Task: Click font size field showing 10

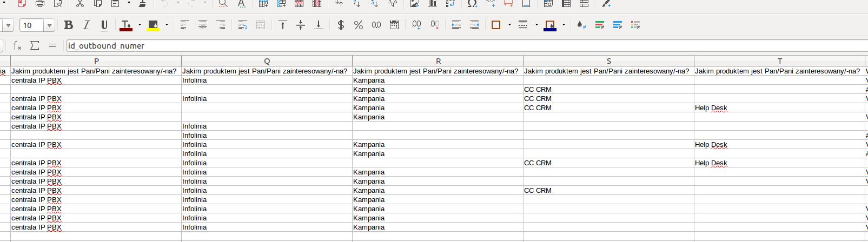Action: (32, 25)
